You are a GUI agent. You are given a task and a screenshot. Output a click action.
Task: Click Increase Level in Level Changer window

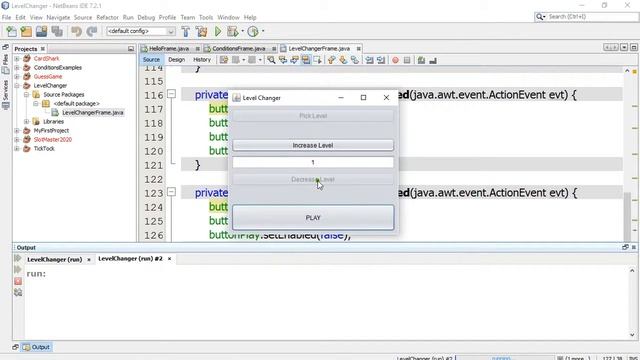[313, 145]
